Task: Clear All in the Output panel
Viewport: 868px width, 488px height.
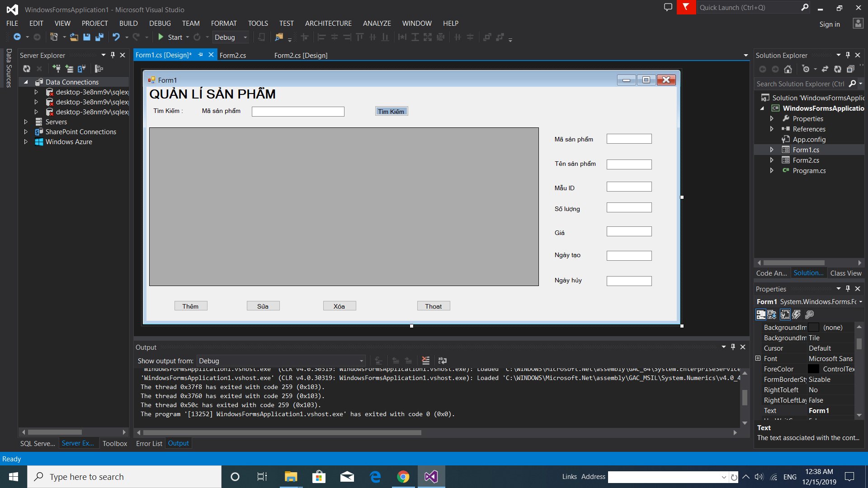Action: pos(425,361)
